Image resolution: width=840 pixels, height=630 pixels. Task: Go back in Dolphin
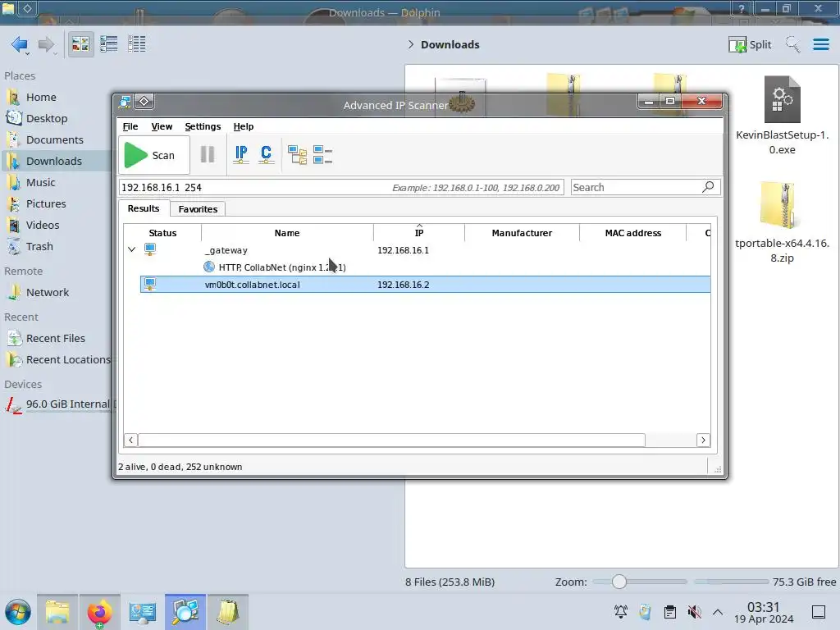(x=20, y=44)
